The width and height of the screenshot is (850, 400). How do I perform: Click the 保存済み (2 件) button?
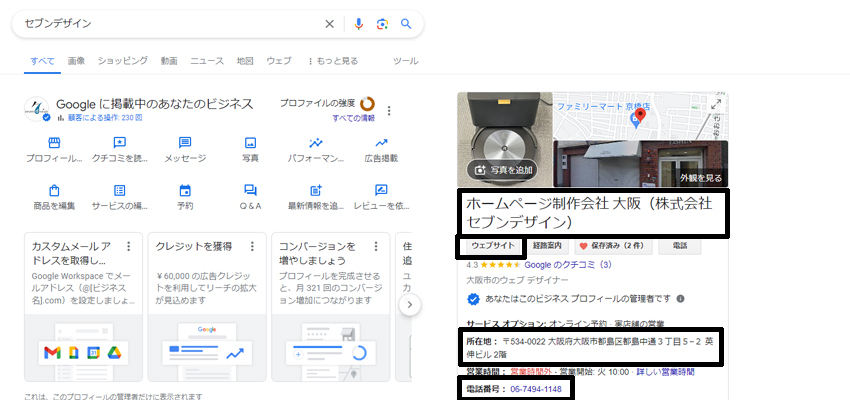[x=613, y=246]
